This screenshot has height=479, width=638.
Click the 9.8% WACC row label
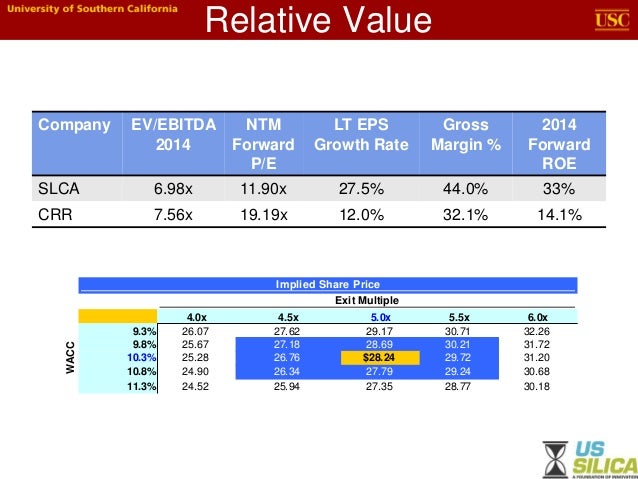click(x=144, y=344)
